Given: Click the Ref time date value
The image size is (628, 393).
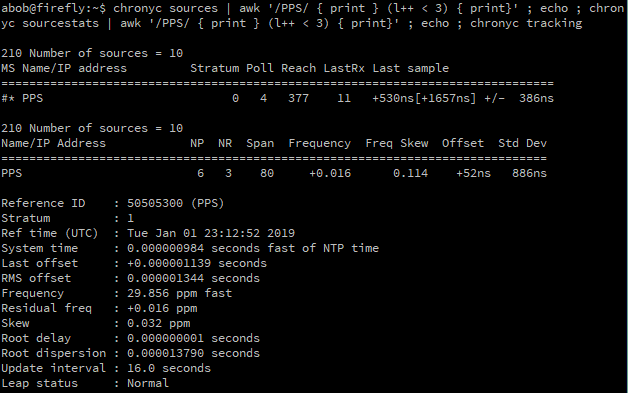Looking at the screenshot, I should point(211,233).
